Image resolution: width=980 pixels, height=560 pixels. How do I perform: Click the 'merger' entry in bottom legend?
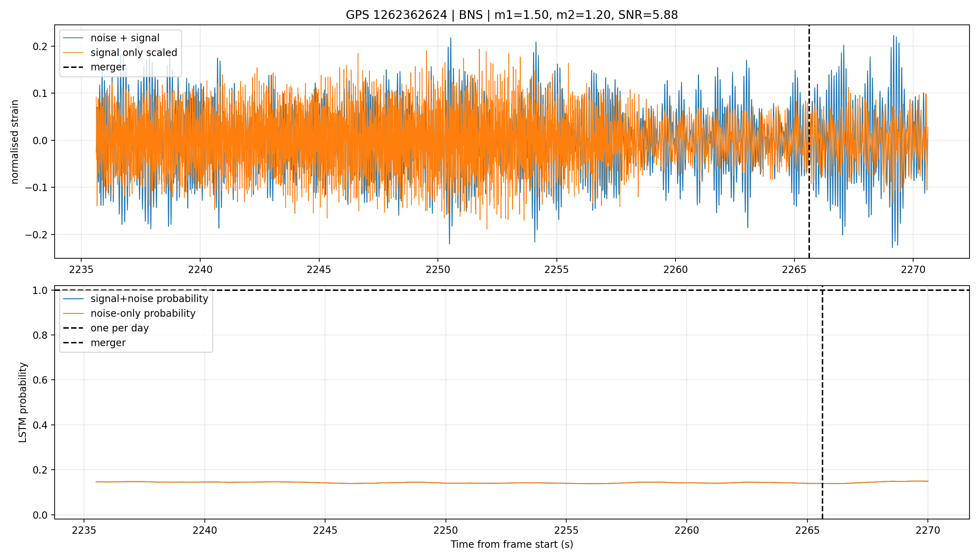click(x=108, y=342)
